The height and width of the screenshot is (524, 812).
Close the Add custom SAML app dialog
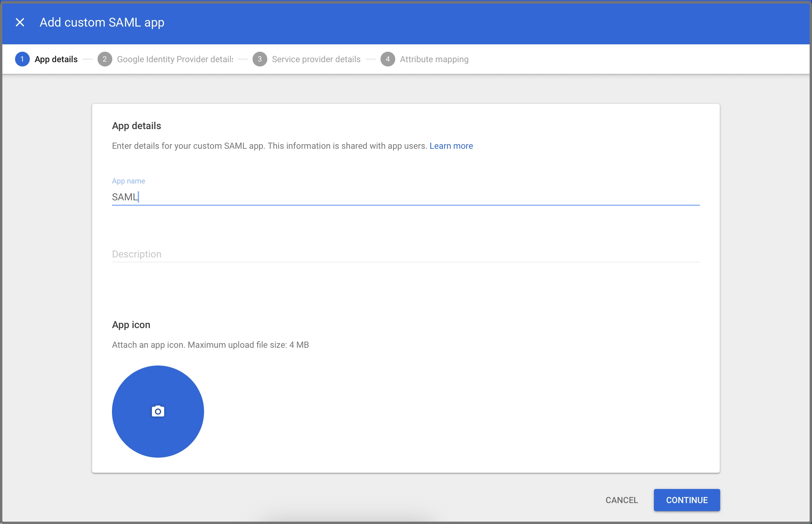20,22
